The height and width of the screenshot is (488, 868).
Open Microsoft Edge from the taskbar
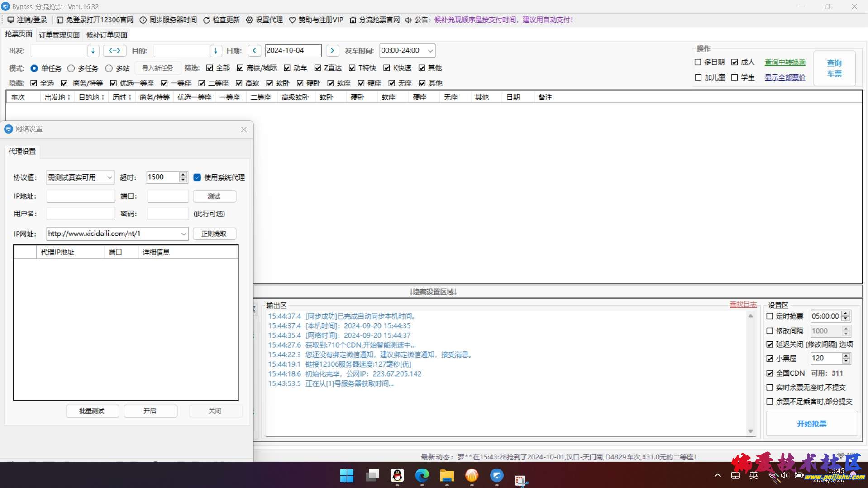click(422, 475)
